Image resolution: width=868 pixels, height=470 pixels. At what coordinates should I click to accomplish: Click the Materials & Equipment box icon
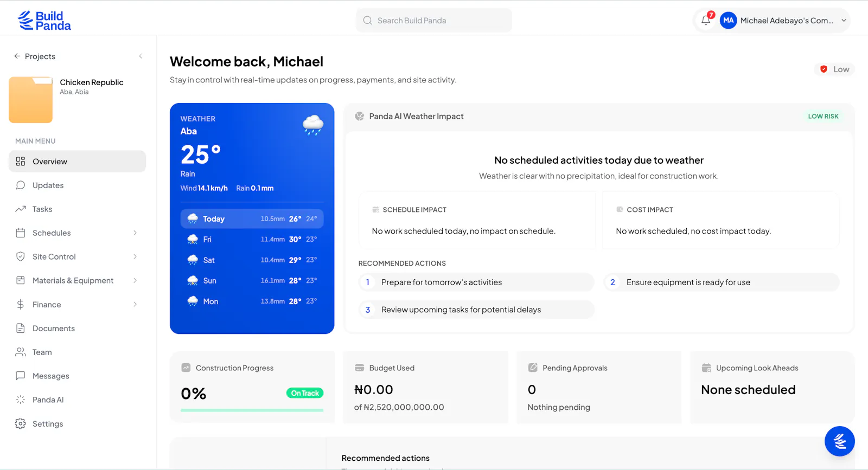pyautogui.click(x=21, y=281)
